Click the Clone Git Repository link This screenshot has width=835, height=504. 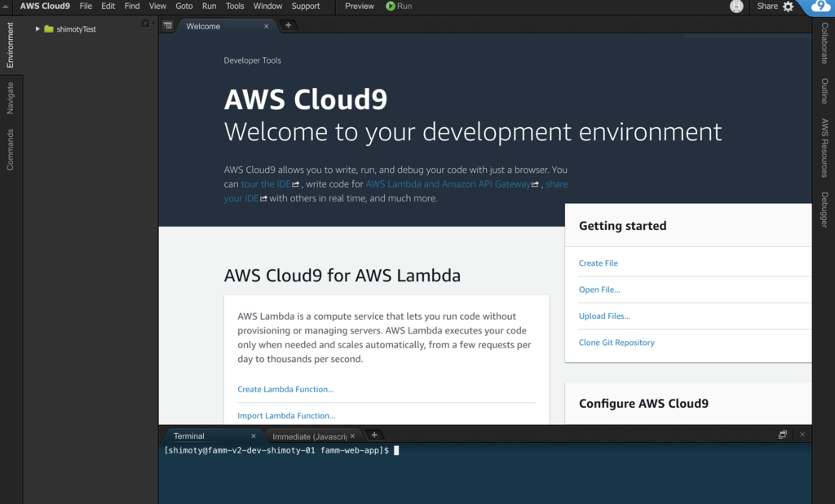tap(616, 343)
